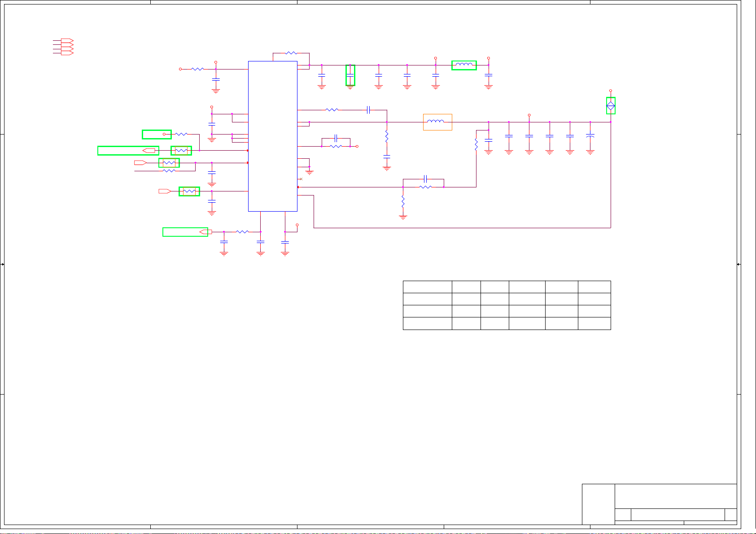Image resolution: width=756 pixels, height=534 pixels.
Task: Click the left-pointing port feeding the IC's first arrowed input
Action: 149,151
